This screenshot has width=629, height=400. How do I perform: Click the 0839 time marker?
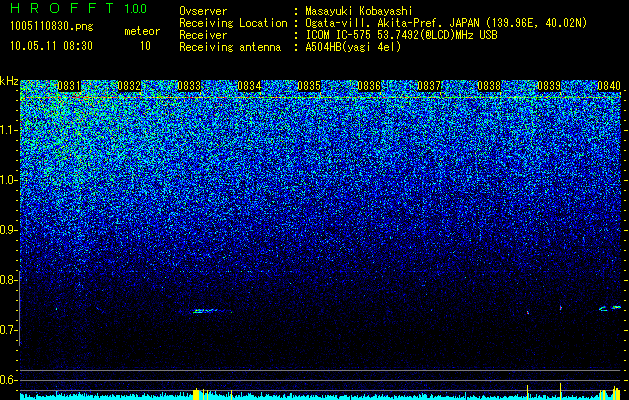pyautogui.click(x=549, y=86)
